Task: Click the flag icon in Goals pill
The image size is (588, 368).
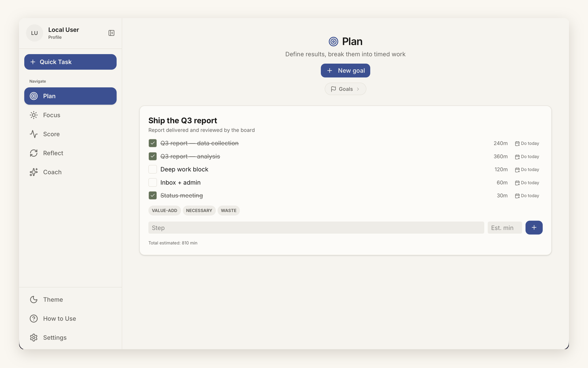Action: point(333,89)
